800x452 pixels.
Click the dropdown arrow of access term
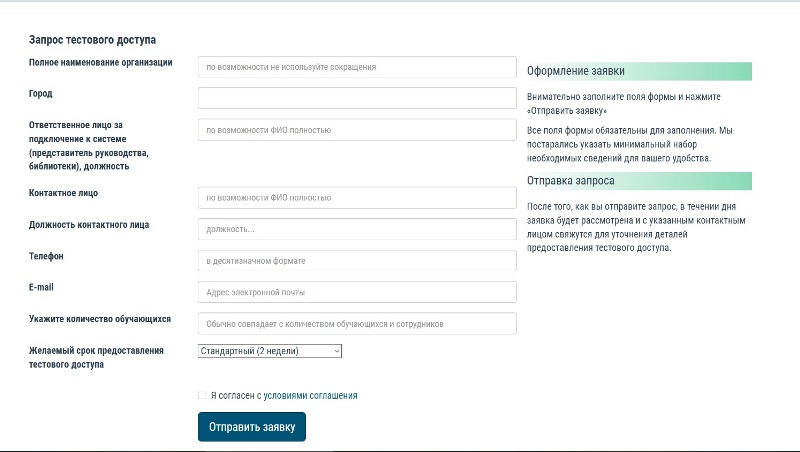click(337, 351)
